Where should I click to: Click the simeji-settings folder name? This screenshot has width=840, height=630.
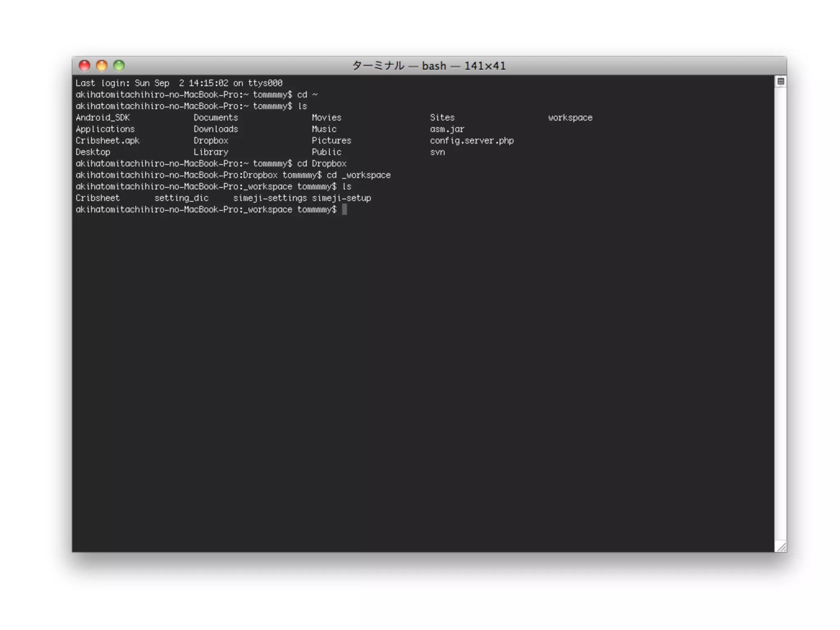coord(270,198)
